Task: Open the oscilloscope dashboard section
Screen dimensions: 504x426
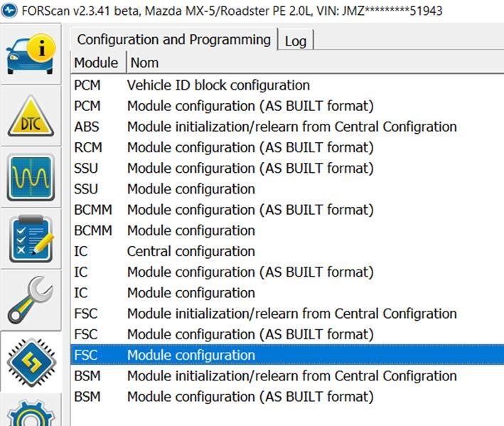Action: (x=31, y=177)
